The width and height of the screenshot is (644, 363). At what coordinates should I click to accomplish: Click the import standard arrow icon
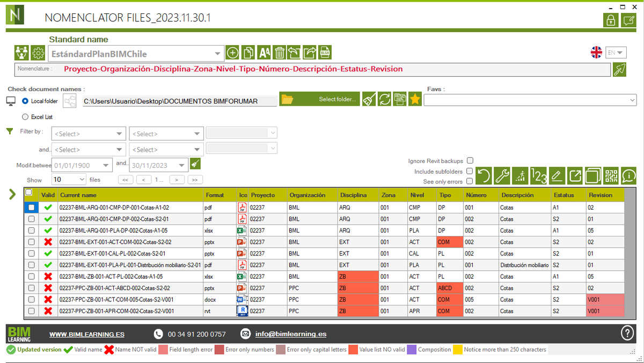pyautogui.click(x=294, y=53)
